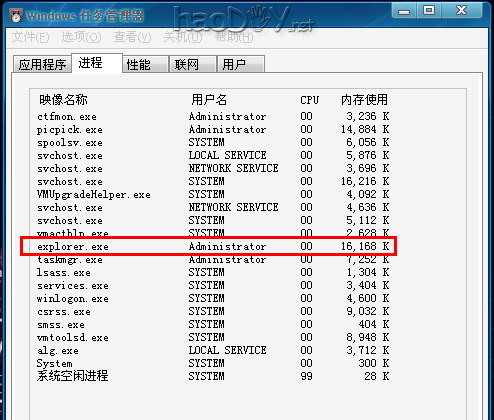Screen dimensions: 494x420
Task: Select the ctfmon.exe process row
Action: tap(213, 116)
